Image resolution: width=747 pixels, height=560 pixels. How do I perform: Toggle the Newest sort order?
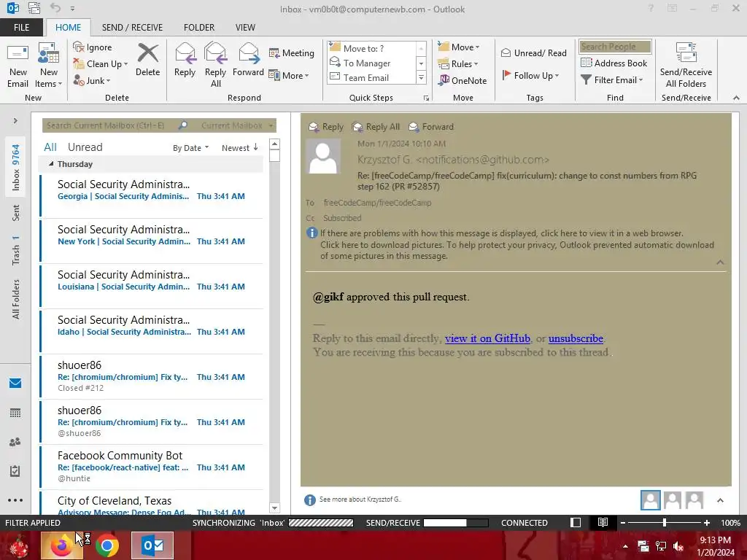tap(239, 148)
